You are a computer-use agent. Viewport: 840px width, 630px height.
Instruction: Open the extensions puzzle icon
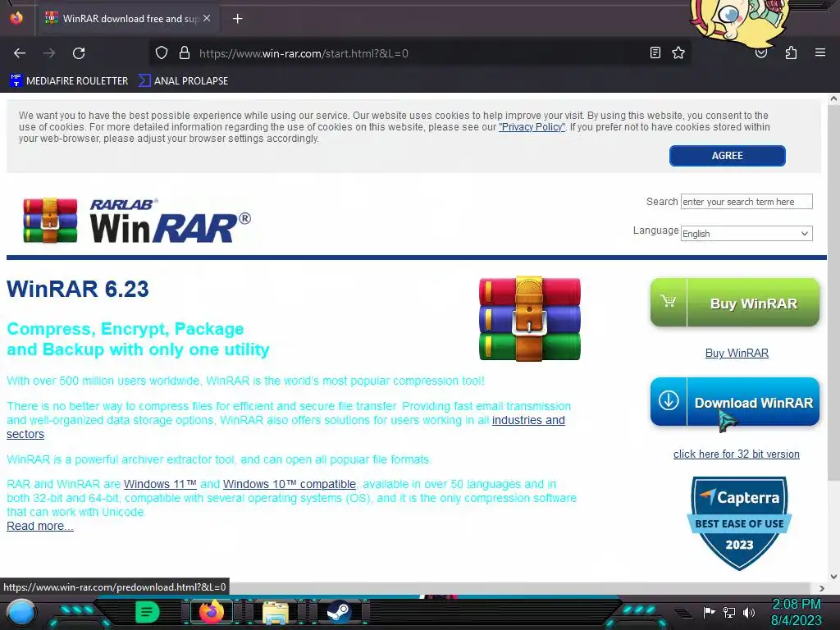pyautogui.click(x=791, y=52)
